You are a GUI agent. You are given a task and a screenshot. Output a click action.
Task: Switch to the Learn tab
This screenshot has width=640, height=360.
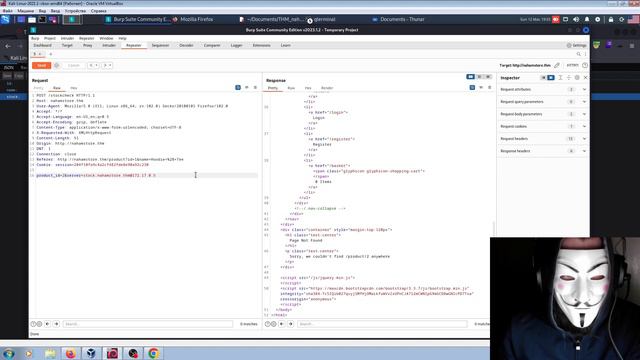[x=285, y=45]
